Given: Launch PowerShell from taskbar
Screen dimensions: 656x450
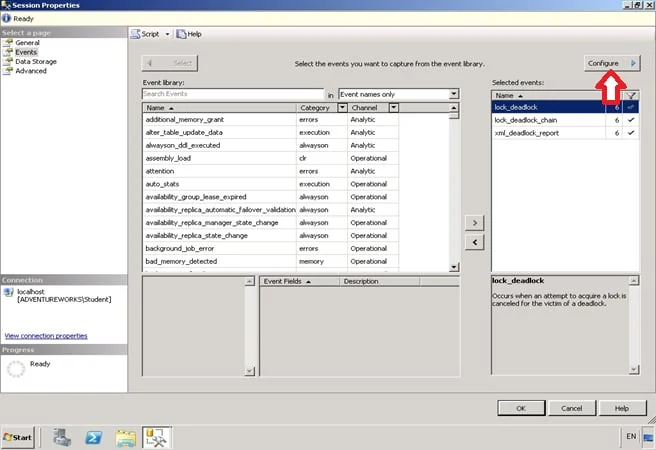Looking at the screenshot, I should pyautogui.click(x=94, y=437).
